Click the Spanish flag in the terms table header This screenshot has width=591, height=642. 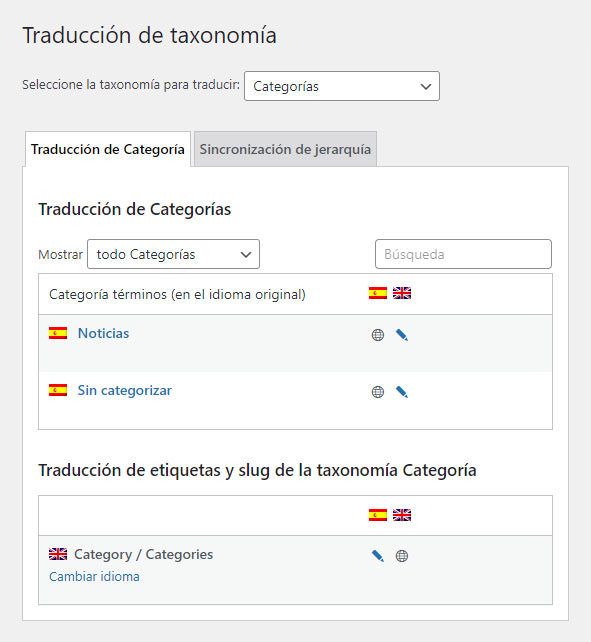coord(378,293)
